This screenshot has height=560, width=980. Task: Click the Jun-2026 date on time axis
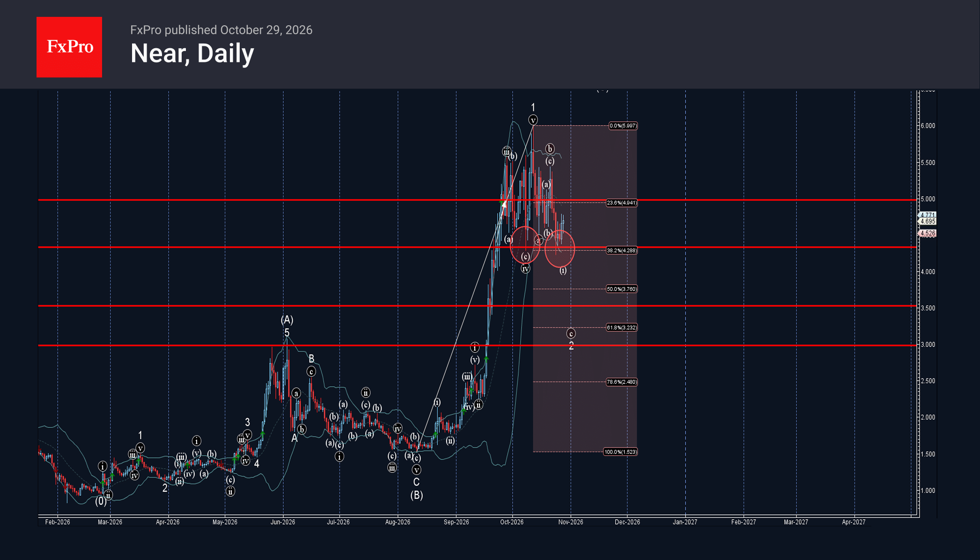click(x=283, y=522)
